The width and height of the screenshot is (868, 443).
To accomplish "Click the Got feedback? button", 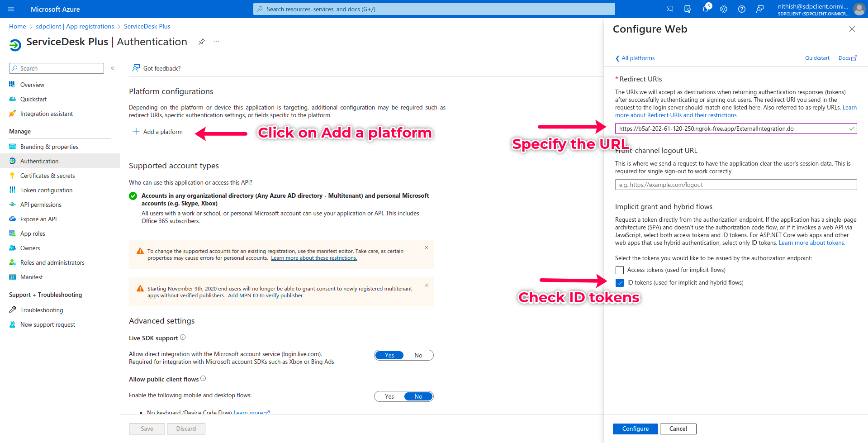I will (x=157, y=68).
